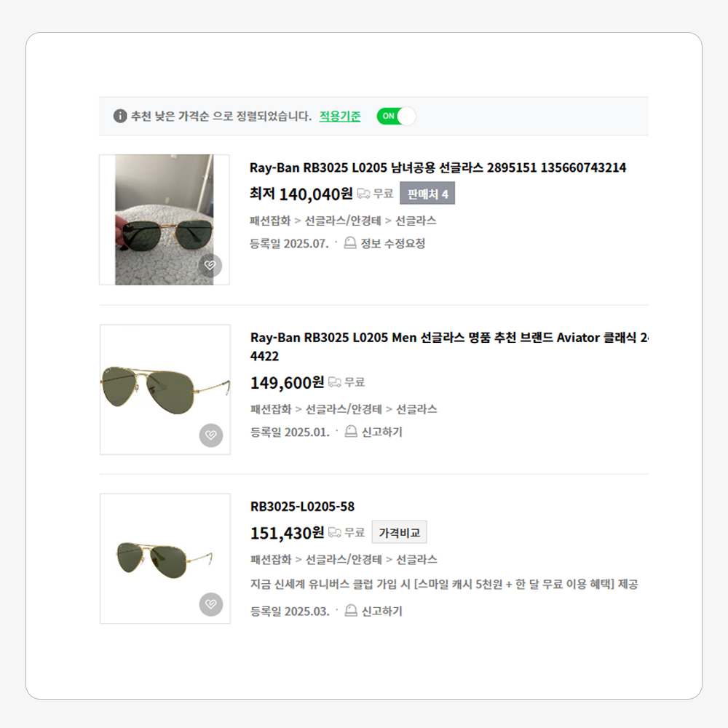Click the 판매처 4 button
Image resolution: width=728 pixels, height=728 pixels.
click(x=427, y=194)
